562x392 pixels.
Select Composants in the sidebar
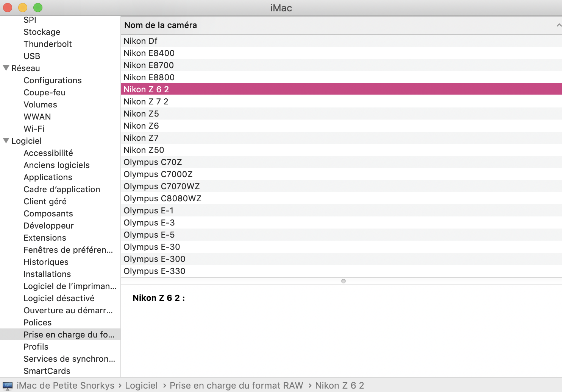point(48,213)
